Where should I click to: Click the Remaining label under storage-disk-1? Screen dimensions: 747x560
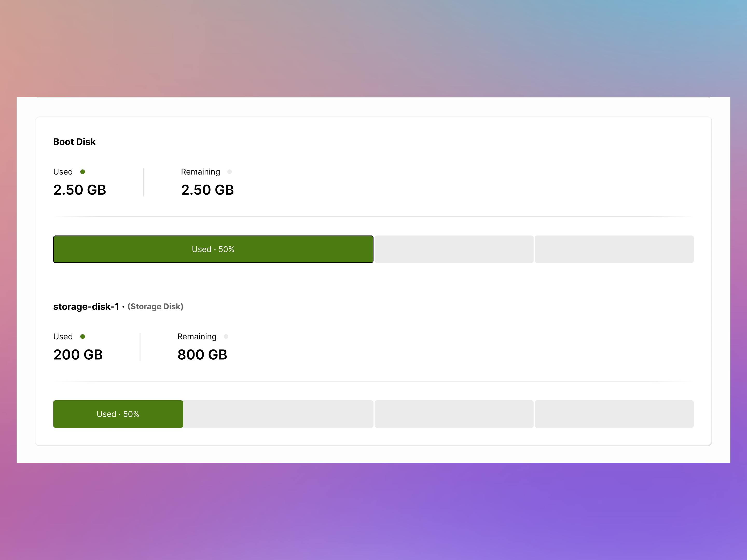197,337
